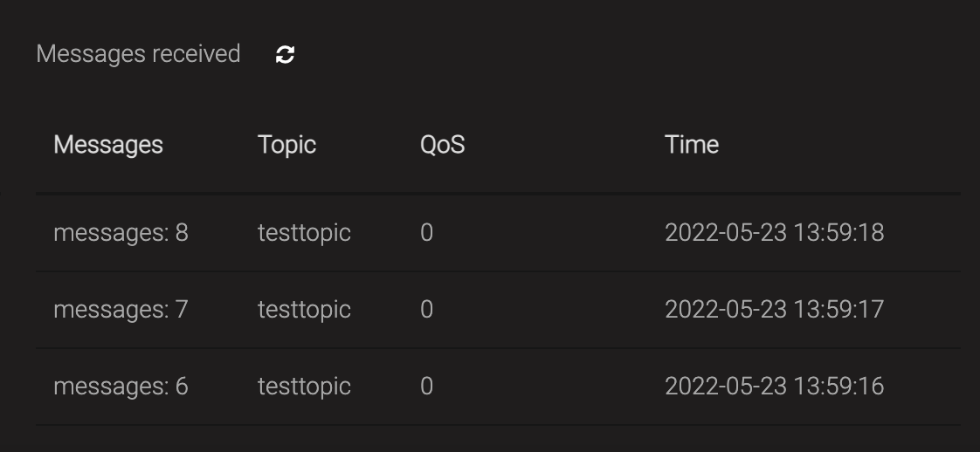Screen dimensions: 980x452
Task: Click empty space right of 13:59:18 timestamp
Action: pyautogui.click(x=926, y=233)
